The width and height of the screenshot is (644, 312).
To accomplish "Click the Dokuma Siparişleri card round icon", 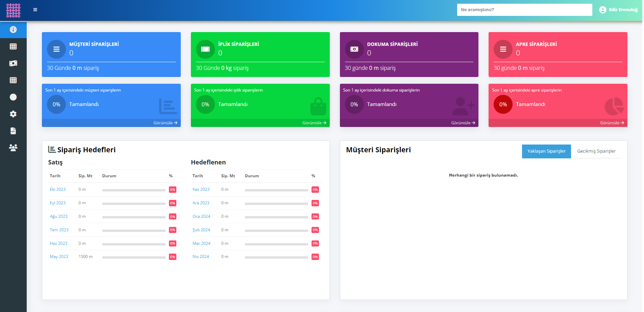I will point(354,49).
